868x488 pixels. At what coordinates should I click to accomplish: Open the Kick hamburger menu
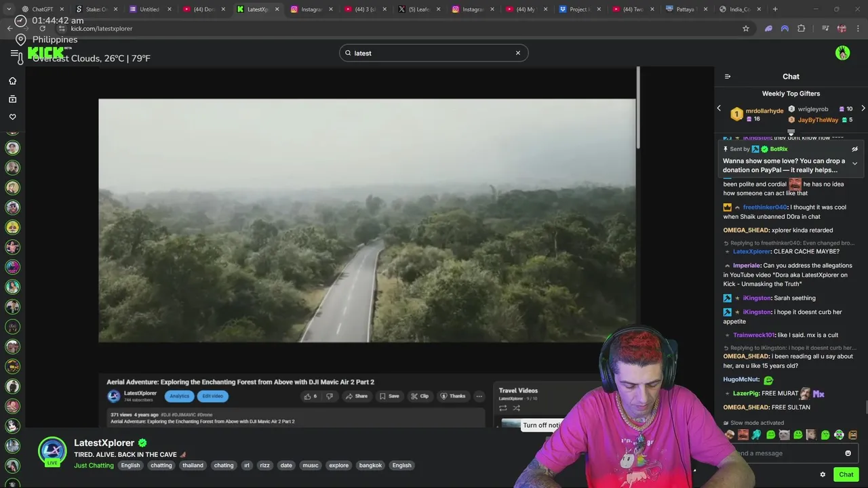(14, 53)
